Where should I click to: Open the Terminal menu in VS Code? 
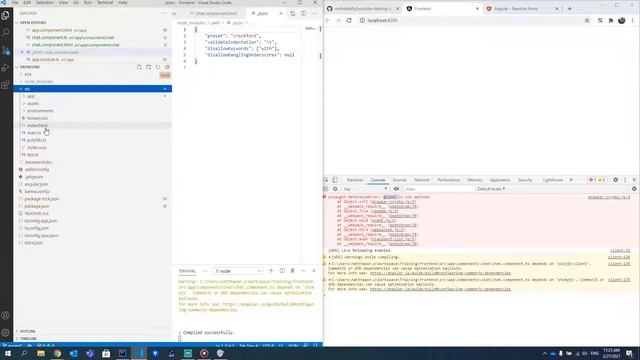point(105,2)
